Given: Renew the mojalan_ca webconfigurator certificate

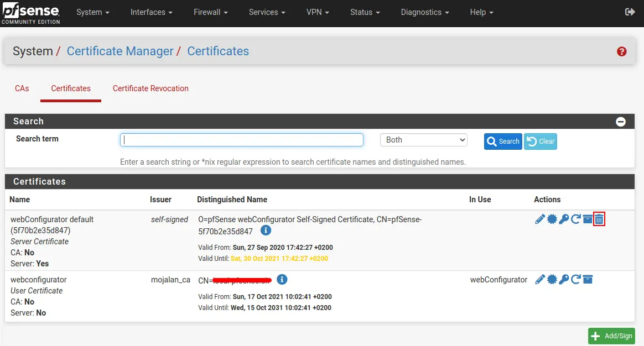Looking at the screenshot, I should [576, 280].
